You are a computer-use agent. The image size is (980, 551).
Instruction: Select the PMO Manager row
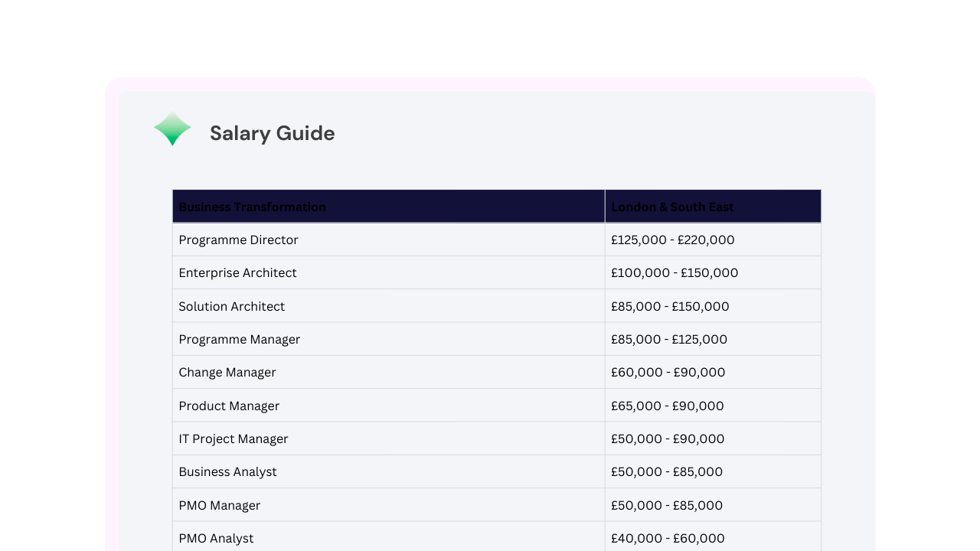click(x=219, y=505)
